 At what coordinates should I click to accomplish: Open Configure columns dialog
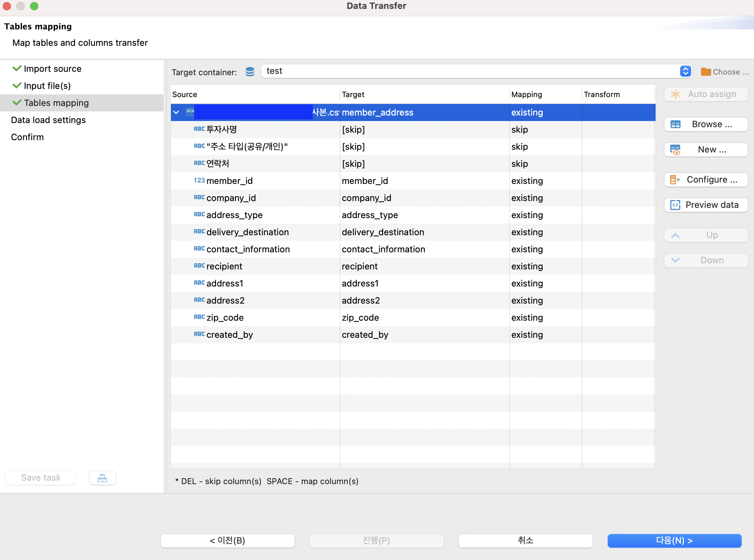coord(706,180)
